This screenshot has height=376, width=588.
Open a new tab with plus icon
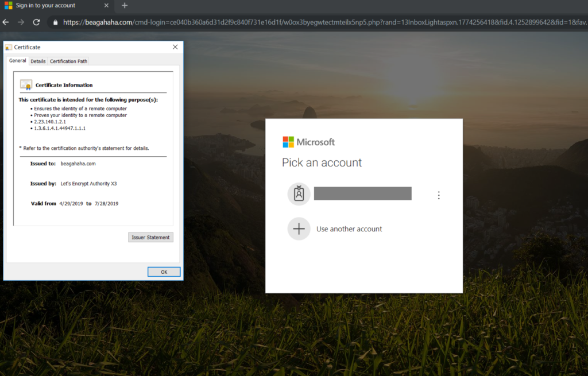tap(125, 6)
